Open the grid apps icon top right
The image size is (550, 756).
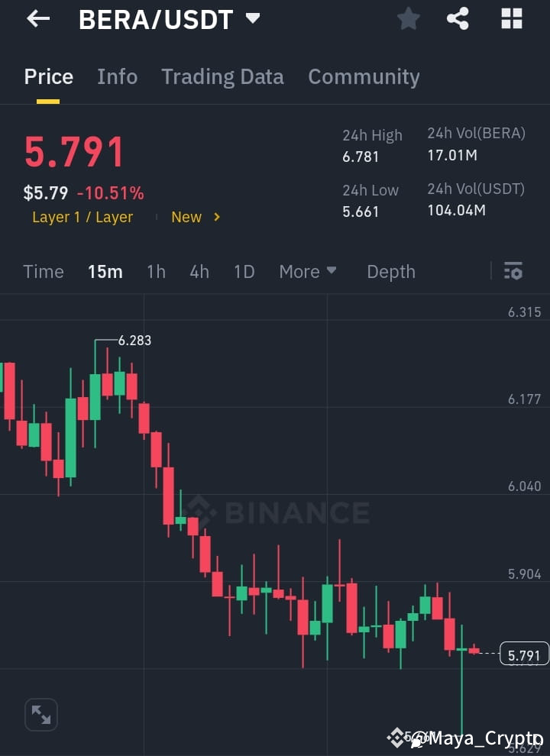[x=510, y=18]
